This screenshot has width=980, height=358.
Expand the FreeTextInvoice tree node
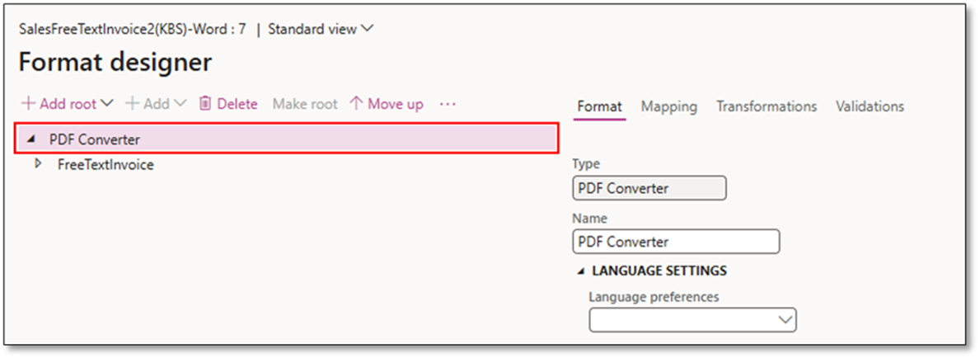coord(38,164)
